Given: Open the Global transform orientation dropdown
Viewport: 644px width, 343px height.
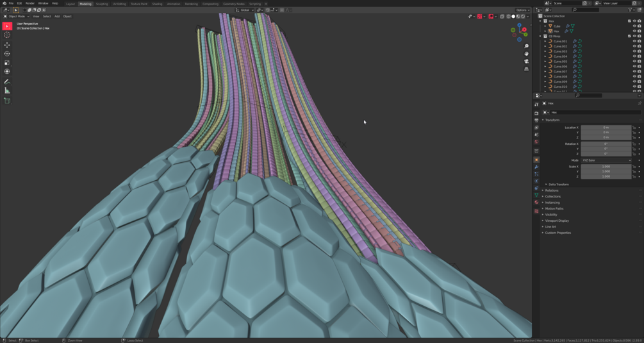Looking at the screenshot, I should (245, 10).
